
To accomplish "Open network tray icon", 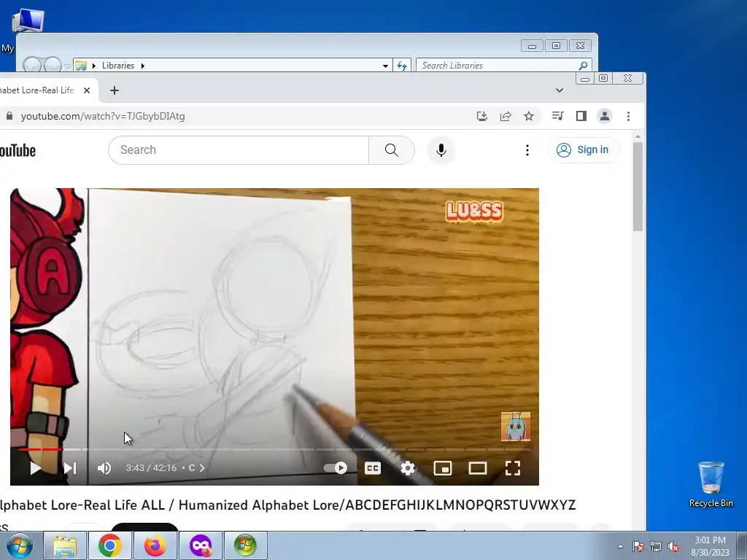I will click(656, 546).
